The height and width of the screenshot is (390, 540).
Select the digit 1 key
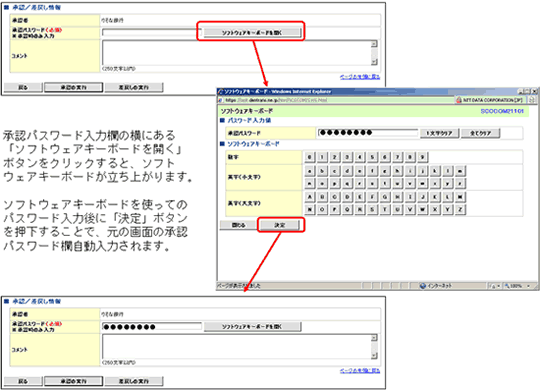[x=322, y=157]
